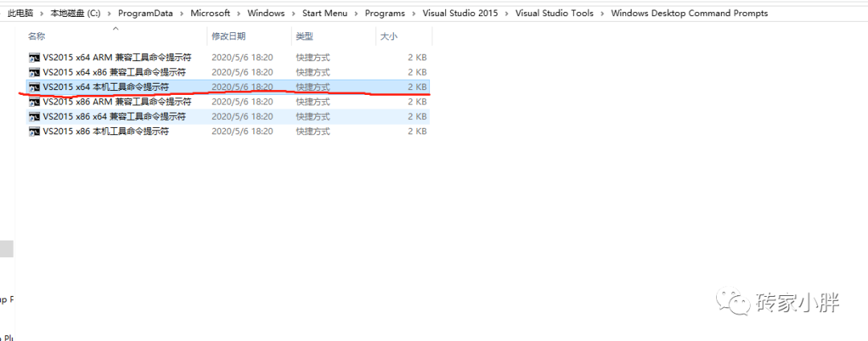The height and width of the screenshot is (341, 868).
Task: Select icon of VS2015 x64 本机工具命令提示符
Action: coord(35,87)
